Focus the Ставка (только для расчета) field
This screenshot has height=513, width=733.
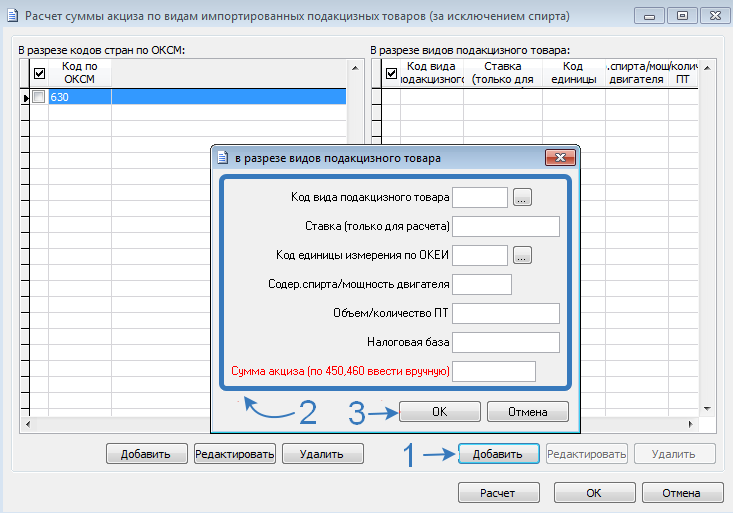(506, 226)
